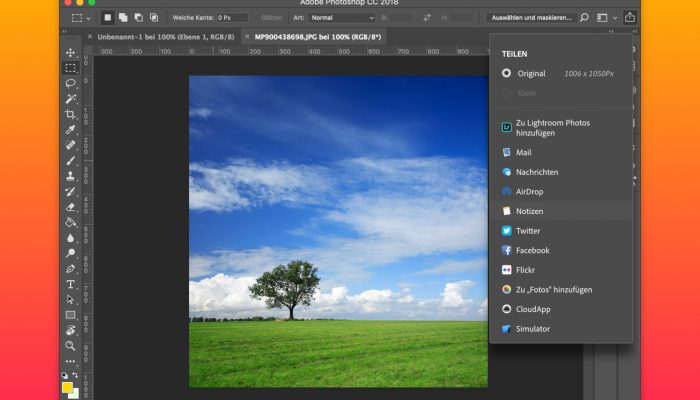
Task: Choose Intersect with Selection mode
Action: (154, 18)
